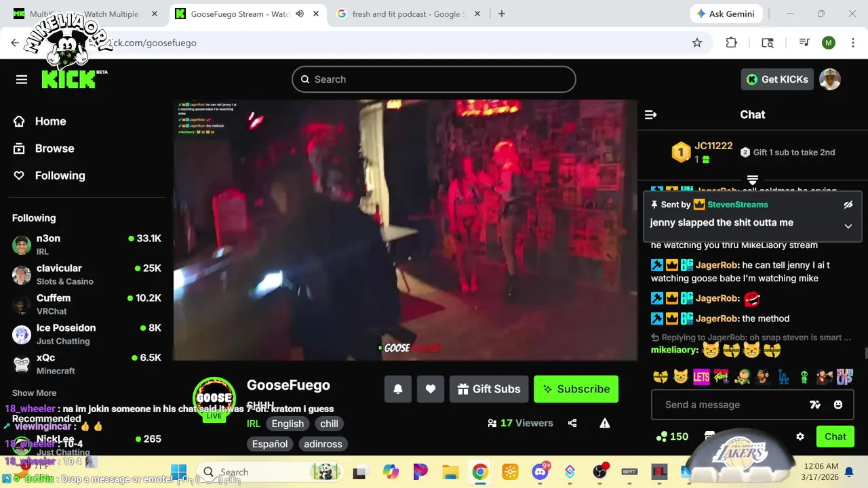
Task: Switch to fresh and fit podcast tab
Action: (x=410, y=14)
